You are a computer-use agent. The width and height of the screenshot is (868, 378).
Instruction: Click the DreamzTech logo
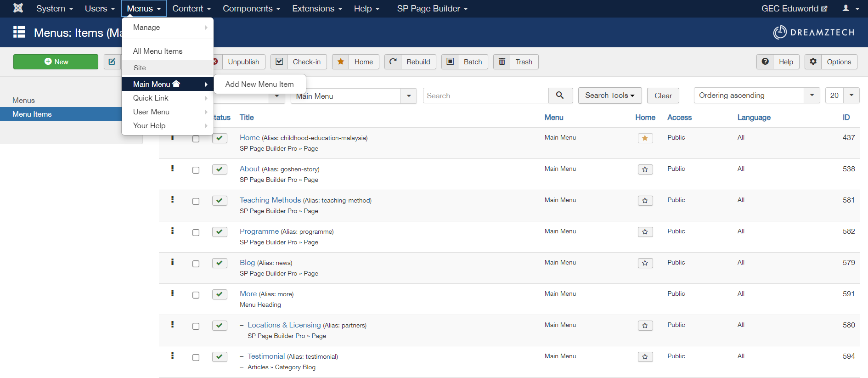(814, 32)
